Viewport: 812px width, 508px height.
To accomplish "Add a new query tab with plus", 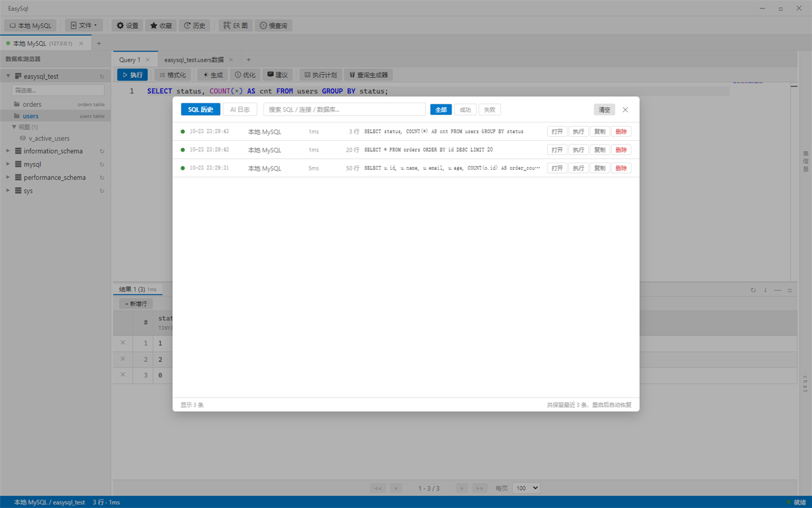I will [248, 60].
